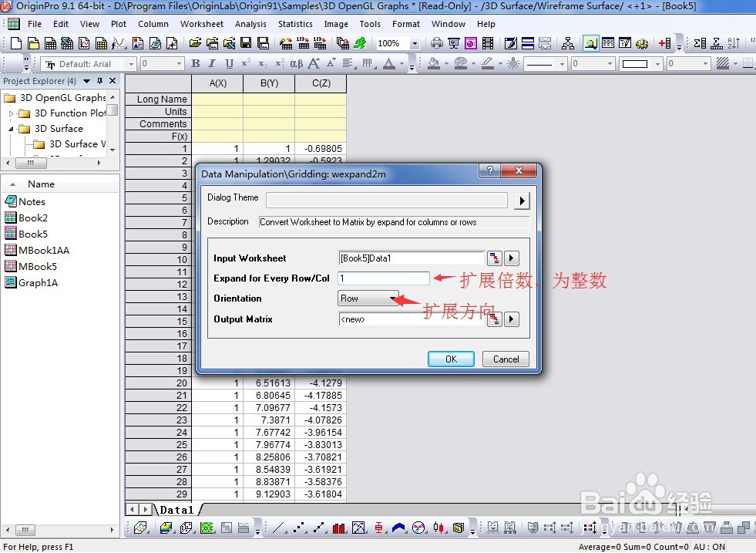Click Cancel in the wexpand2m dialog
This screenshot has height=553, width=756.
click(x=506, y=359)
